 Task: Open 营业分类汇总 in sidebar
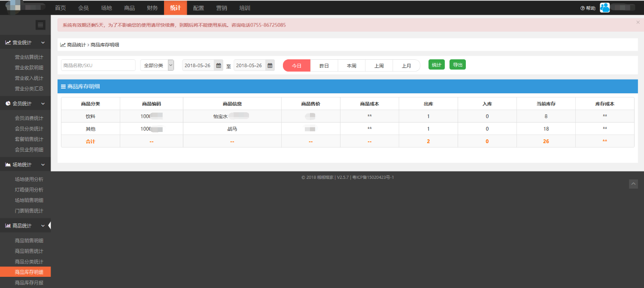point(29,89)
